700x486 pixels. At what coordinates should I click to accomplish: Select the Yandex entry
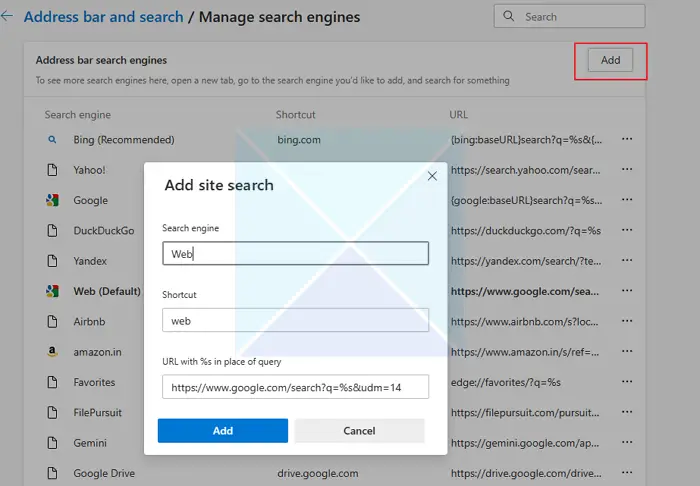[90, 261]
